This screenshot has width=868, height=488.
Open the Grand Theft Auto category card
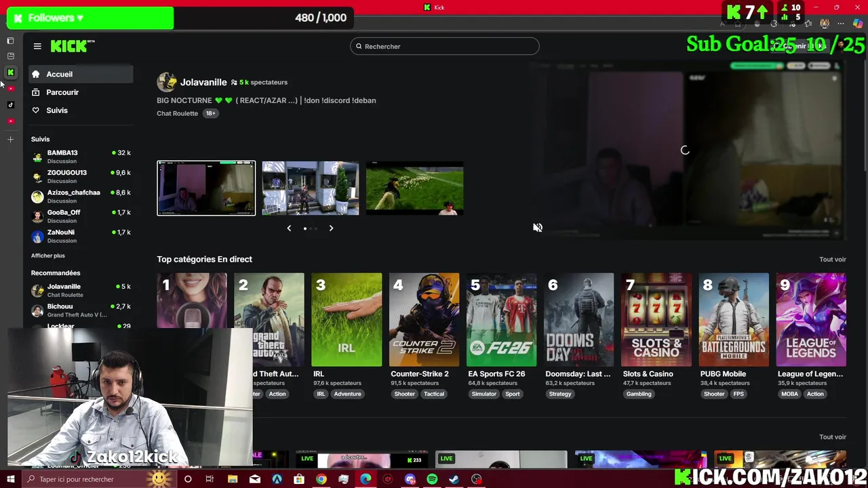tap(269, 319)
